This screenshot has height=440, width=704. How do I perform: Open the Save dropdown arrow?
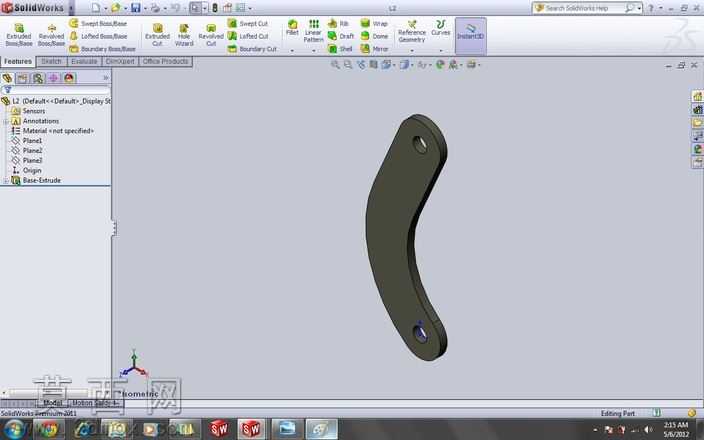tap(145, 8)
